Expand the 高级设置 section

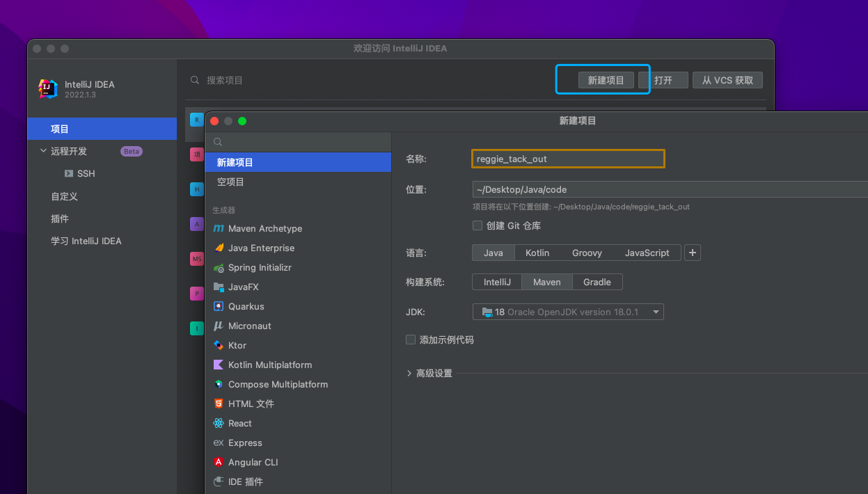coord(409,374)
